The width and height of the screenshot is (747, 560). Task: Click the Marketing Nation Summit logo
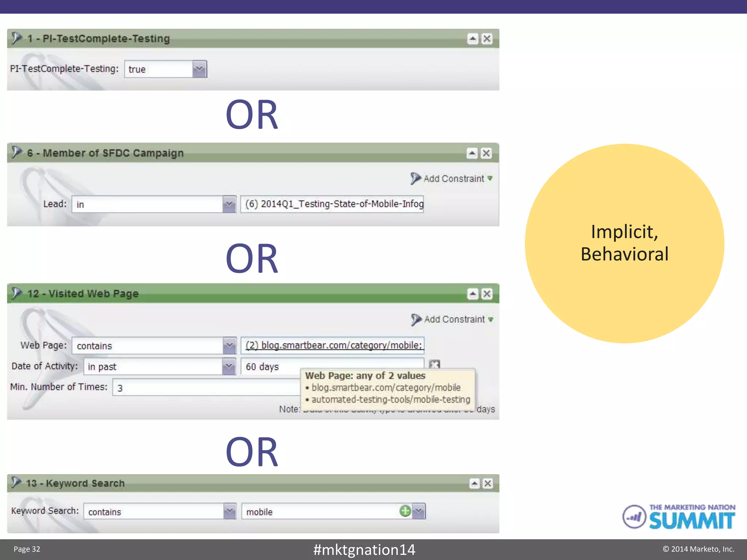[x=679, y=516]
